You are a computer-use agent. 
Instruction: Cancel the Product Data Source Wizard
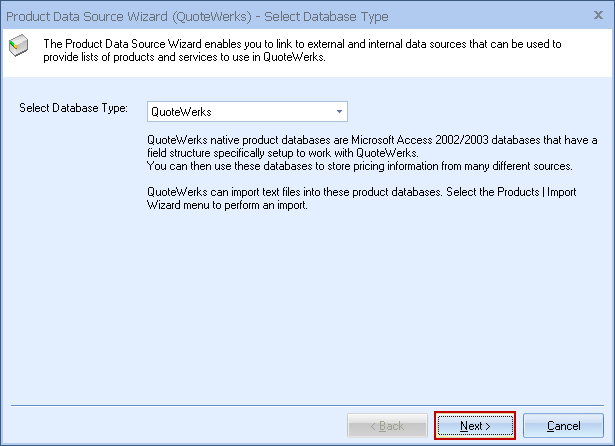point(563,426)
